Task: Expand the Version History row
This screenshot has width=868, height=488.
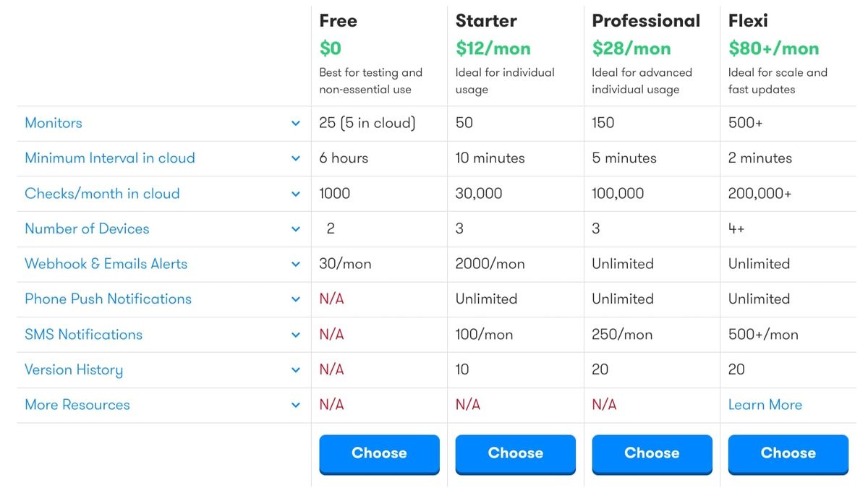Action: click(x=296, y=369)
